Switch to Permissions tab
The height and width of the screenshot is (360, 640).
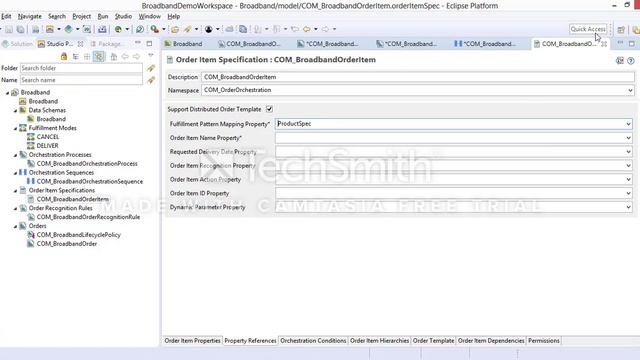tap(544, 340)
